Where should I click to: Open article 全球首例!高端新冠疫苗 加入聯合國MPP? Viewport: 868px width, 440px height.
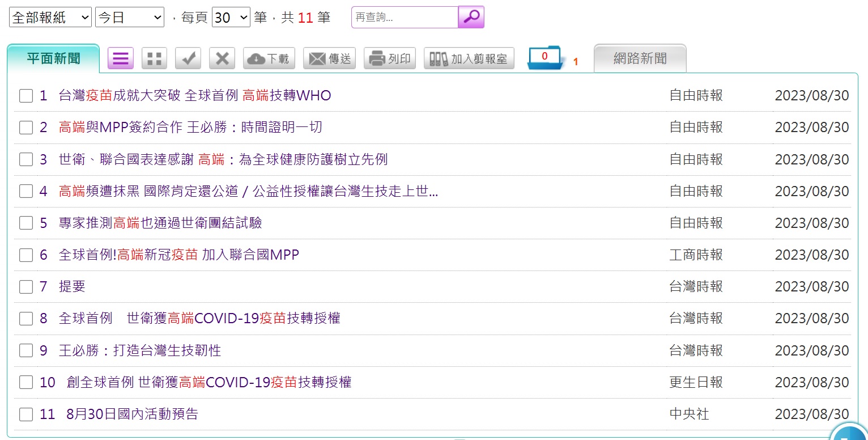point(179,255)
